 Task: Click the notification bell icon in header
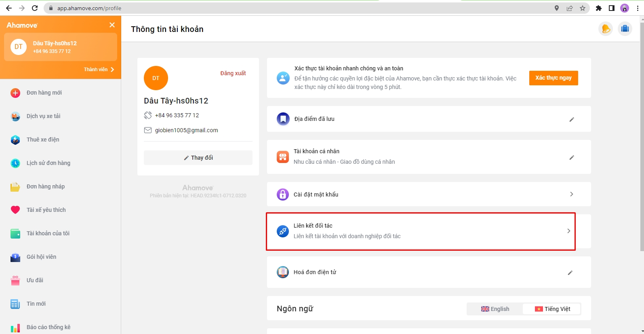click(x=605, y=29)
